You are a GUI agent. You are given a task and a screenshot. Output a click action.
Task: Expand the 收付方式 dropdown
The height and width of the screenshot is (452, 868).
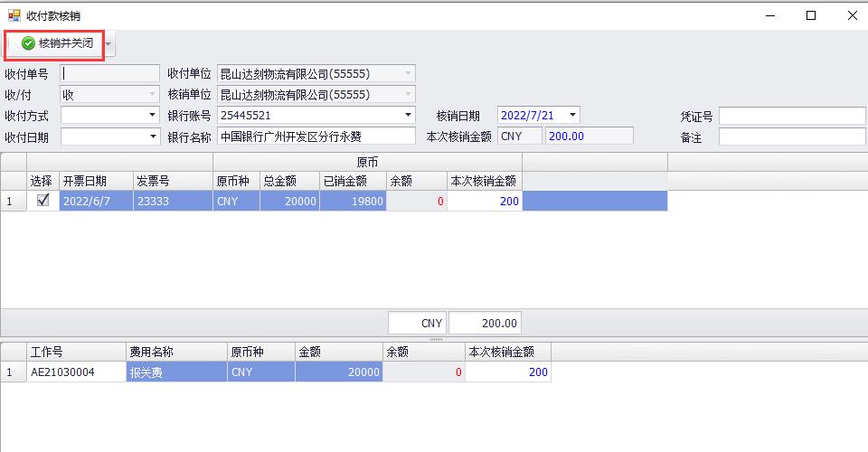153,116
